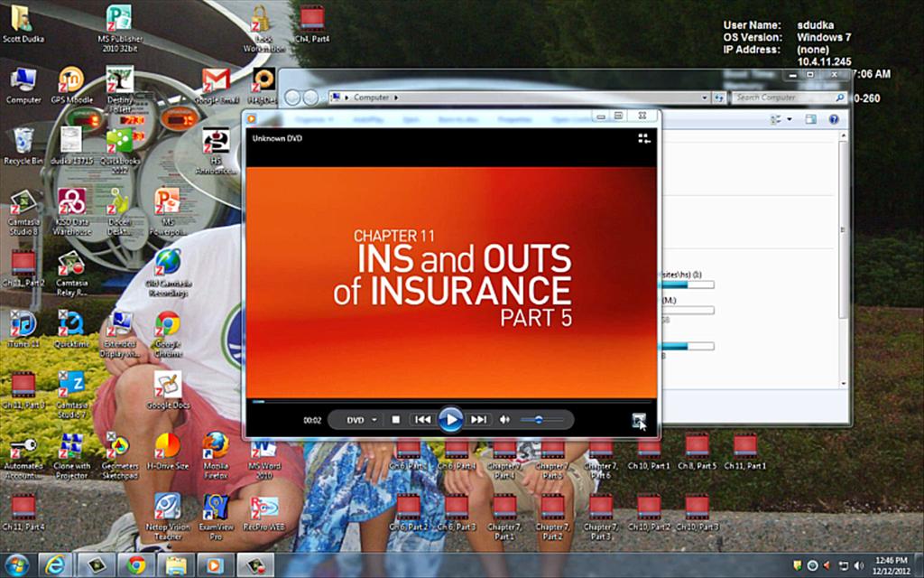924x578 pixels.
Task: Open the change view dropdown arrow in Explorer
Action: point(790,120)
